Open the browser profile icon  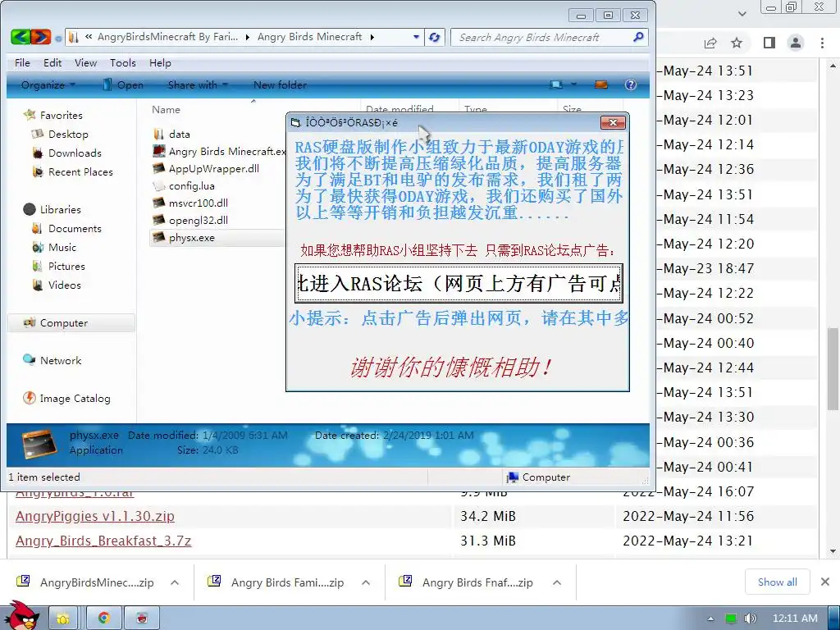click(796, 43)
